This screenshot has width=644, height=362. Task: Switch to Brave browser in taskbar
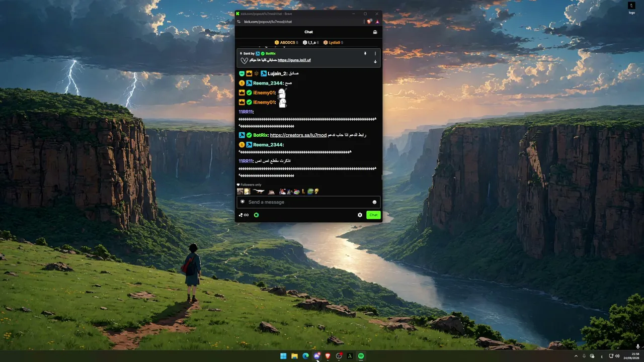click(x=328, y=356)
